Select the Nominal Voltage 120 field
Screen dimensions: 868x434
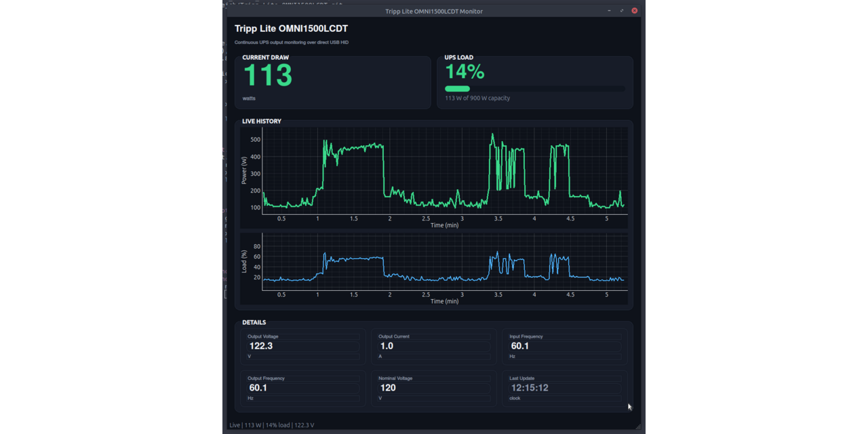click(434, 388)
